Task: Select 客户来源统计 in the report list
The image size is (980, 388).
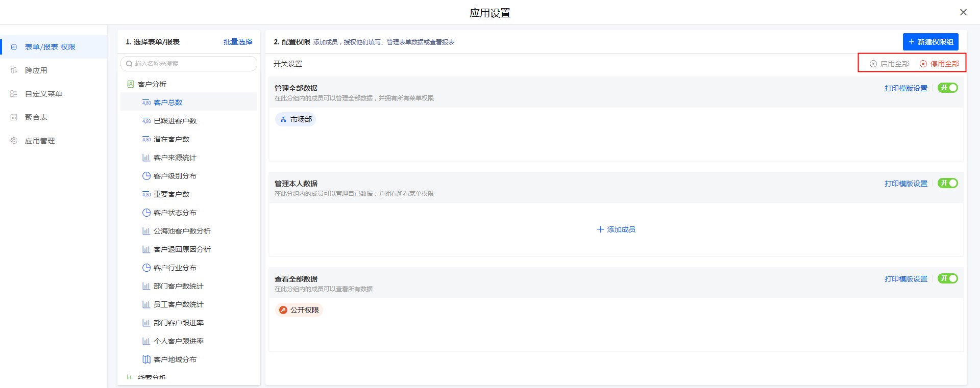Action: pos(175,158)
